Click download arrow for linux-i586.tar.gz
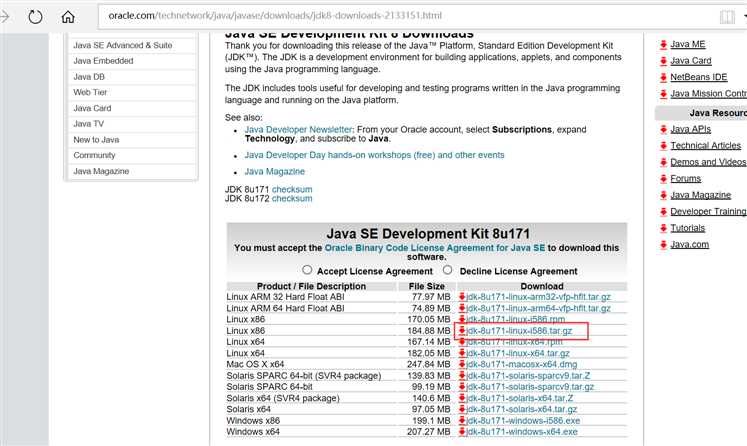Image resolution: width=747 pixels, height=446 pixels. click(462, 330)
